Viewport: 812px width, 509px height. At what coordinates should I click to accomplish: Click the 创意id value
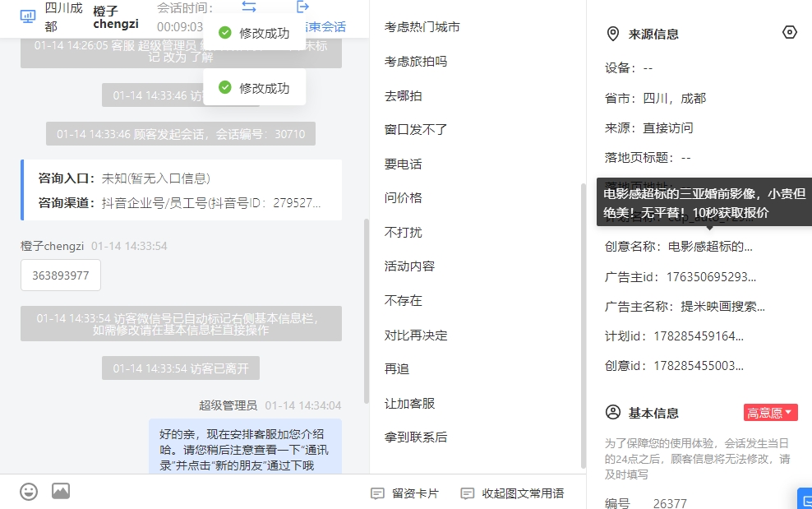click(x=699, y=366)
